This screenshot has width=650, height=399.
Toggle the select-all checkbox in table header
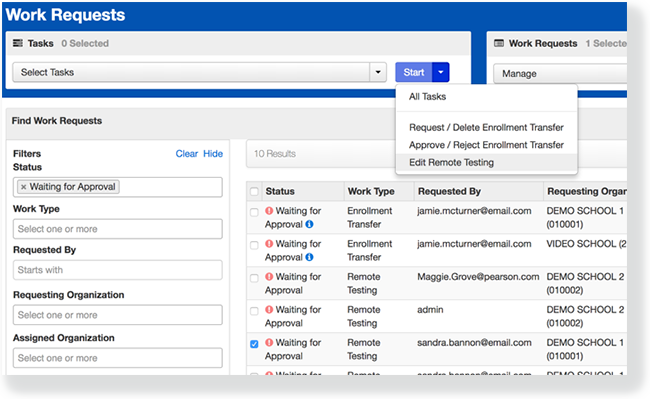(254, 191)
